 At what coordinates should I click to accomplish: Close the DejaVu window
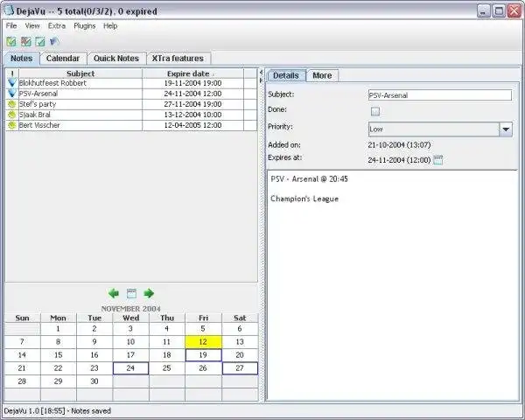click(x=514, y=11)
